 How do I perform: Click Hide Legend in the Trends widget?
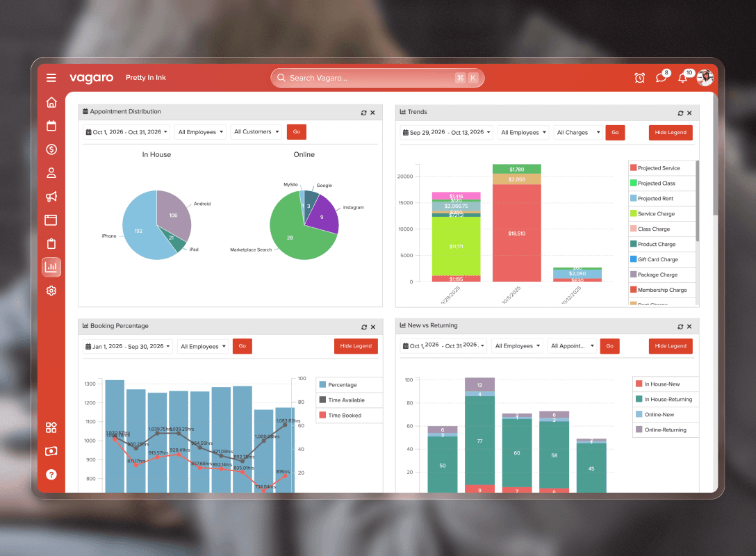point(671,133)
